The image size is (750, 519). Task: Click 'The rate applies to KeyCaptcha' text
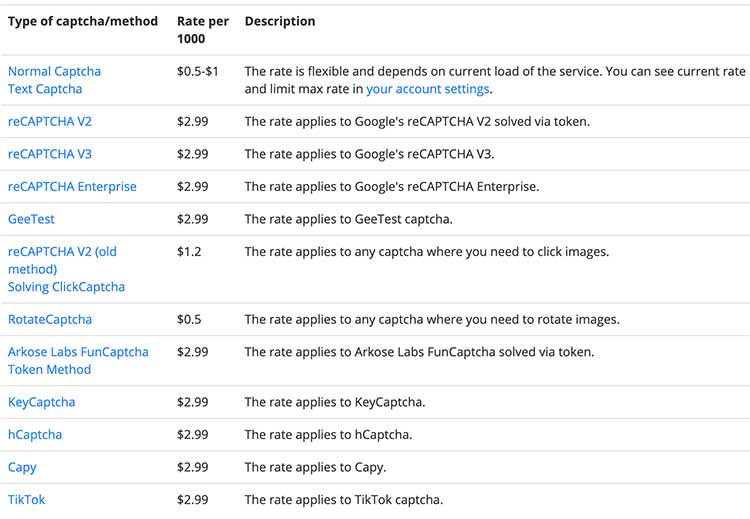click(334, 402)
